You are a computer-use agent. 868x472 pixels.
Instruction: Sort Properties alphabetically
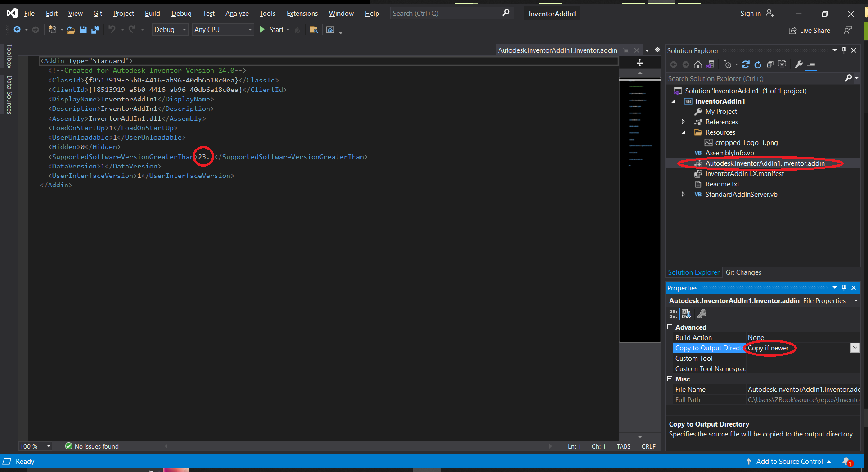click(686, 314)
